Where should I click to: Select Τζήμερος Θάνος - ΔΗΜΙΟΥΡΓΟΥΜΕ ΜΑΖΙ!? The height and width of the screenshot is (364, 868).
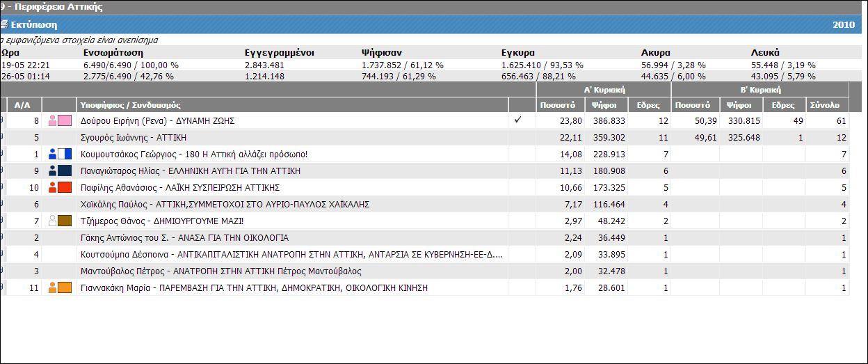162,221
